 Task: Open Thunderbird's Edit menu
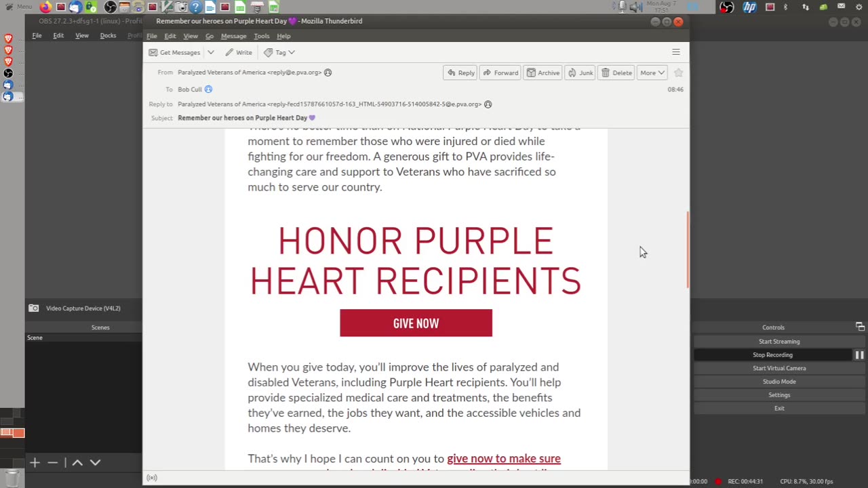pyautogui.click(x=170, y=36)
